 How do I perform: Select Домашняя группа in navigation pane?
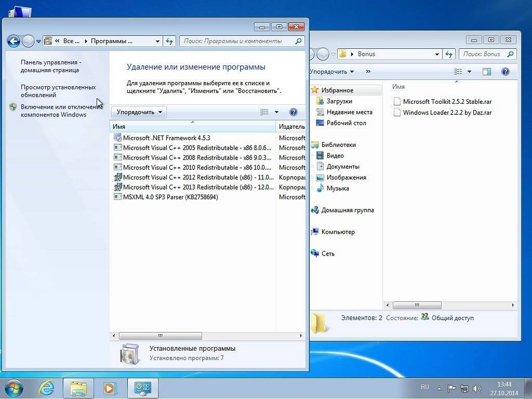tap(348, 210)
